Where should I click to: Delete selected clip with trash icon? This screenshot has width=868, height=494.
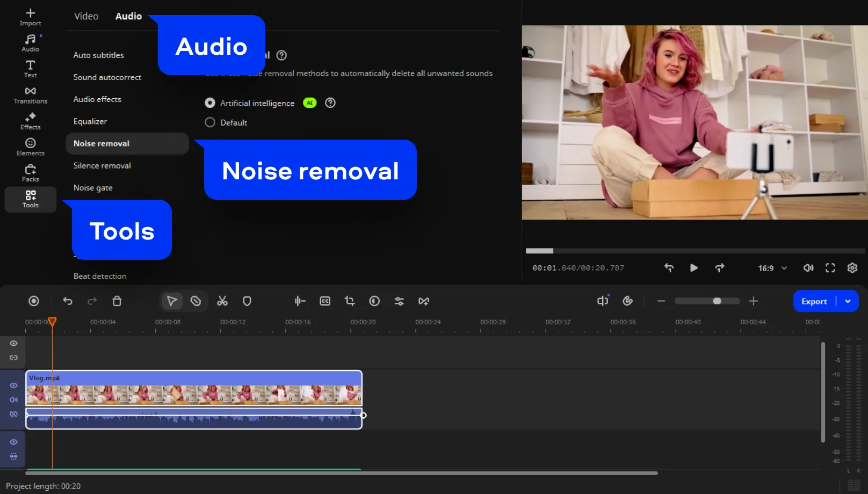pyautogui.click(x=117, y=301)
